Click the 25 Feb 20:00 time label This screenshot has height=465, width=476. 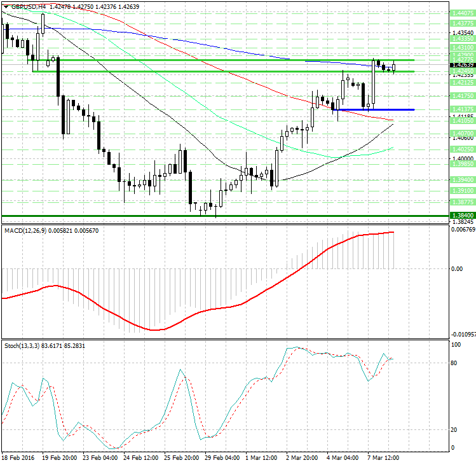[182, 458]
